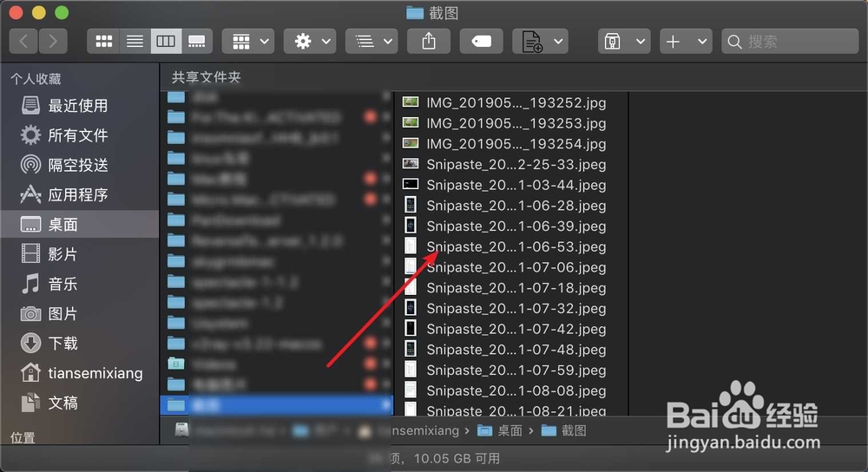The image size is (868, 472).
Task: Click thumbnail icon of Snipaste_20...1-07-42.jpeg
Action: tap(411, 328)
